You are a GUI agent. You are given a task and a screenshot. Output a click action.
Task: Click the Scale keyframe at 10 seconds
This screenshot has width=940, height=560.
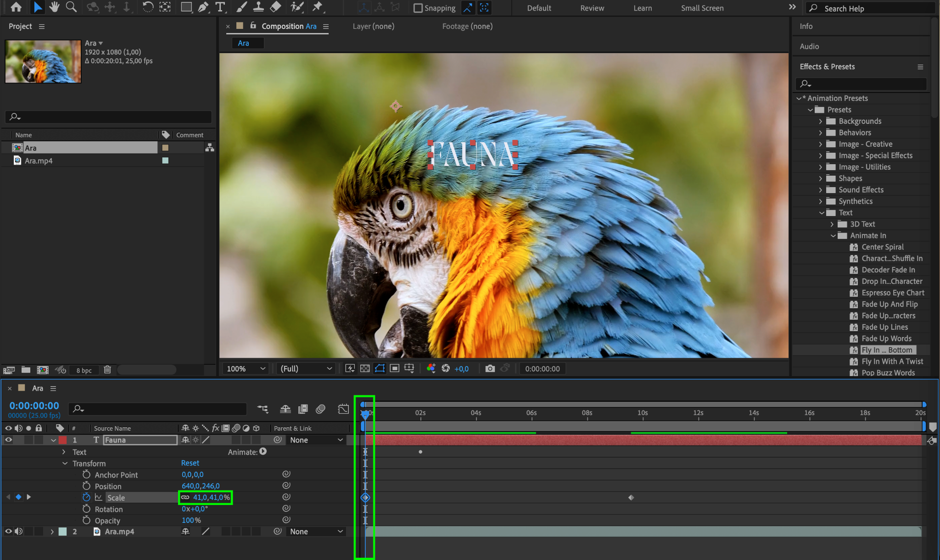[631, 497]
